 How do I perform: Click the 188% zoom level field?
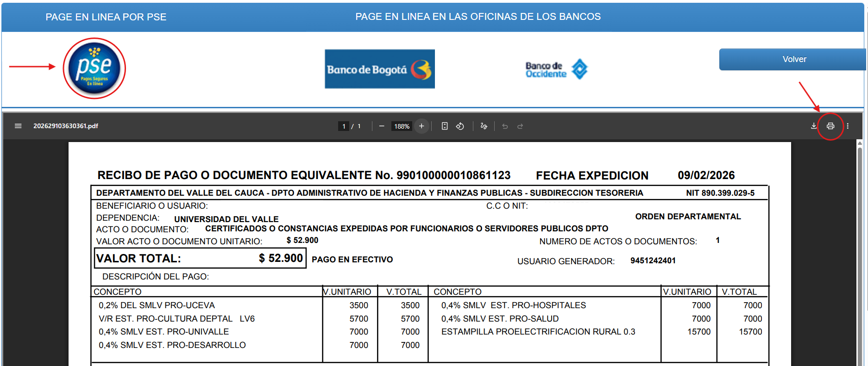tap(402, 126)
